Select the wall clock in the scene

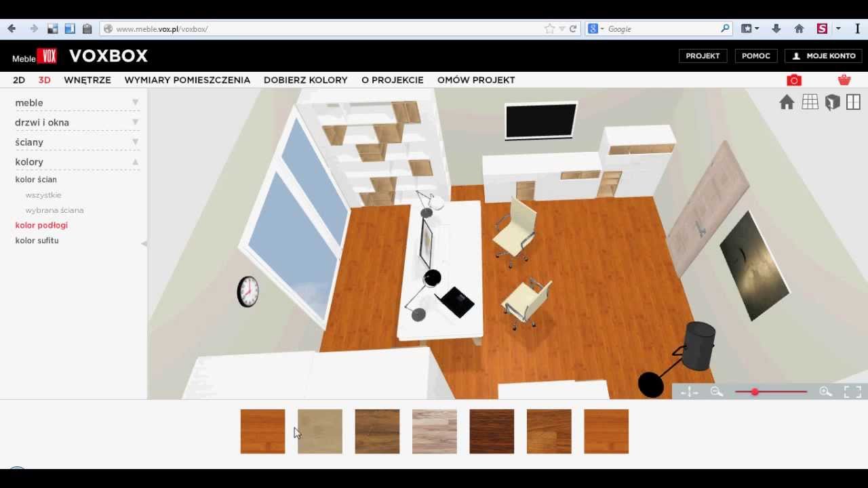(248, 291)
